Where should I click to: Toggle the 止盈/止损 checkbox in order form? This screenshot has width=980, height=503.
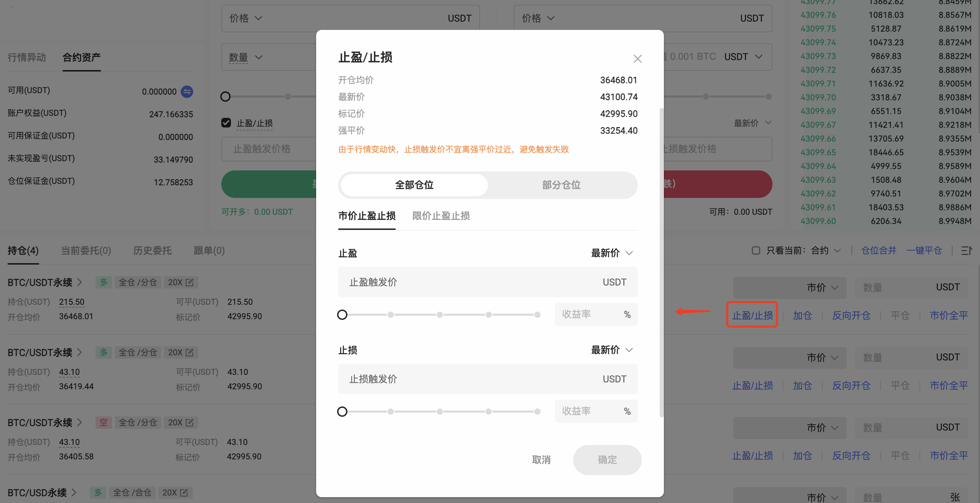click(226, 123)
